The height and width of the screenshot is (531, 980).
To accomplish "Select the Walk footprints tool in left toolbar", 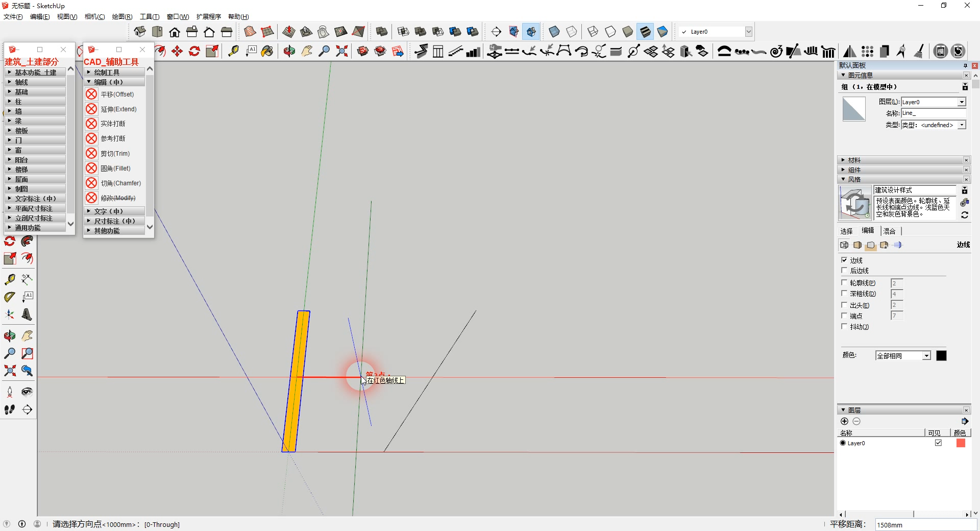I will point(10,409).
